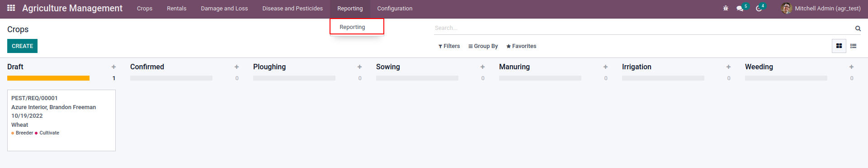Switch to kanban view
This screenshot has height=168, width=868.
[x=839, y=46]
